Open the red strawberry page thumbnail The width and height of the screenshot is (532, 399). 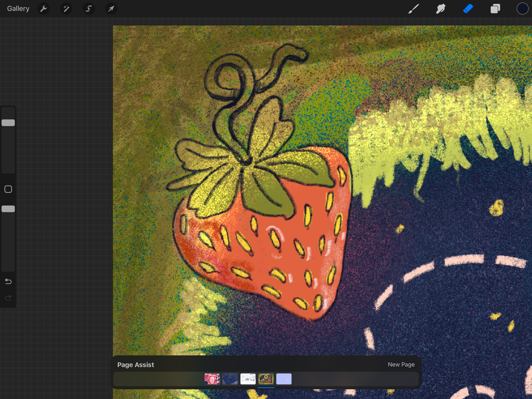[212, 379]
